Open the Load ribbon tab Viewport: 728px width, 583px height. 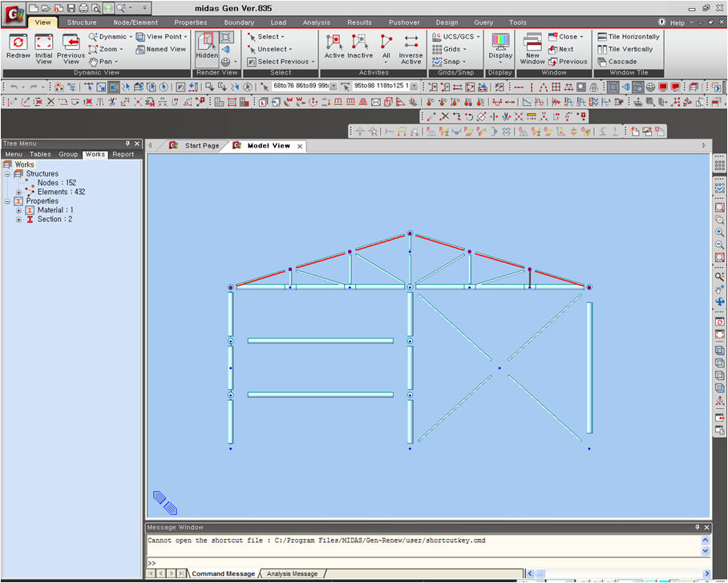point(278,22)
